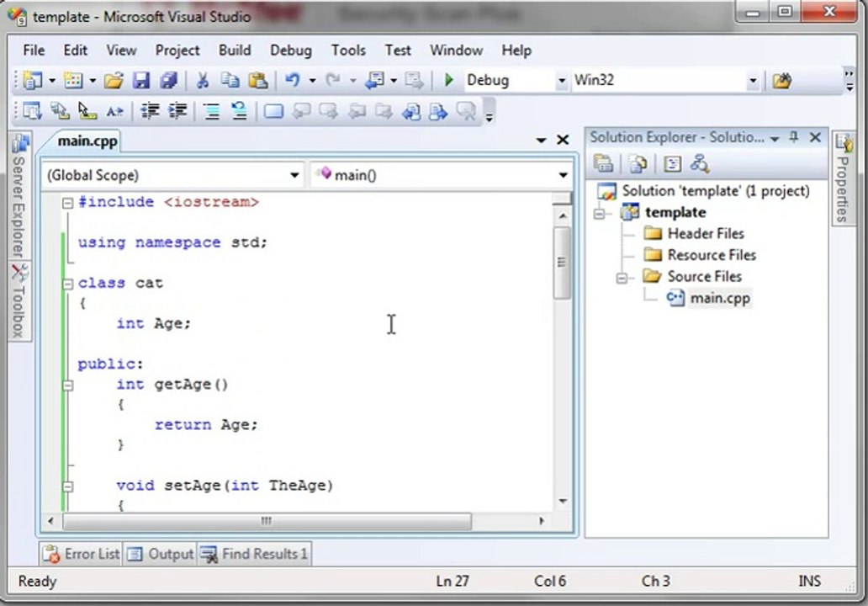868x606 pixels.
Task: Close the main.cpp document with X
Action: point(563,141)
